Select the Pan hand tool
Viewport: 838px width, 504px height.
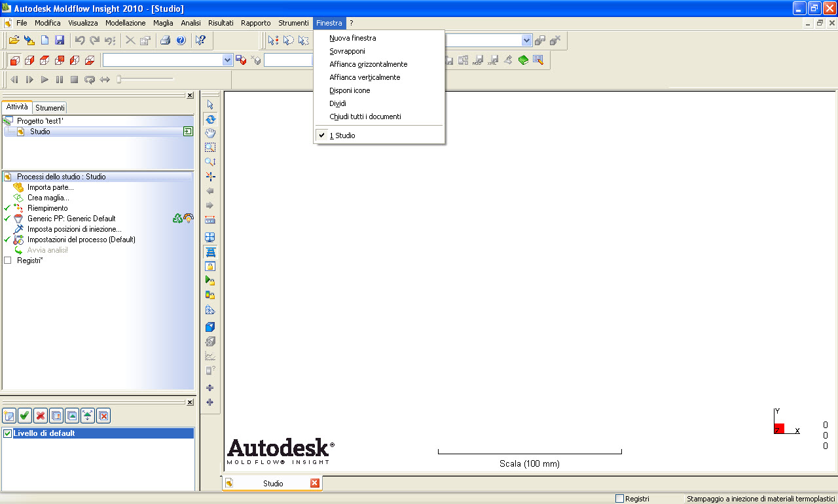click(210, 134)
